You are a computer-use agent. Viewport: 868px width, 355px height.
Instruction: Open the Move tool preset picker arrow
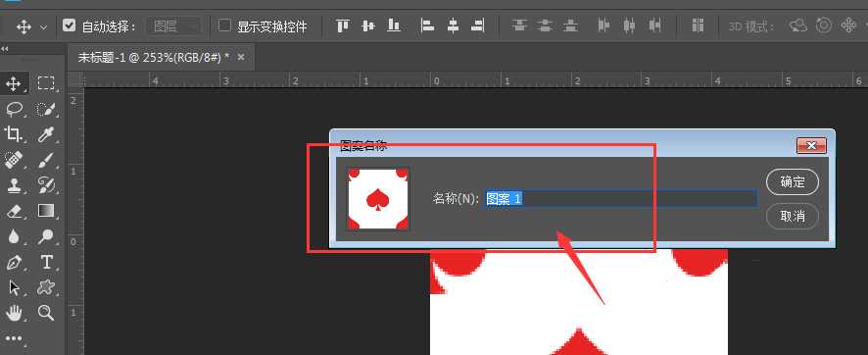(44, 26)
